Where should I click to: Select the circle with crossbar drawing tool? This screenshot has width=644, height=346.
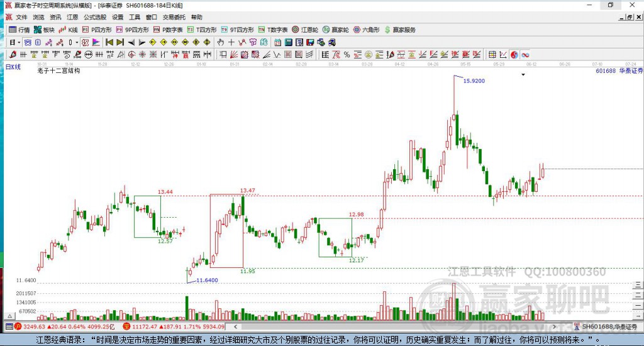[88, 55]
